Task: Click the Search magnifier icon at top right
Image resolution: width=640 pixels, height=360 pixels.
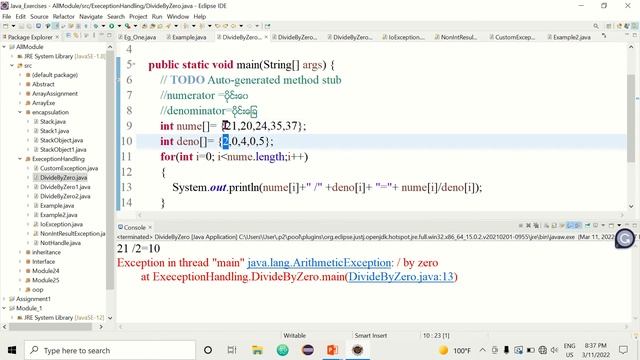Action: coord(596,26)
